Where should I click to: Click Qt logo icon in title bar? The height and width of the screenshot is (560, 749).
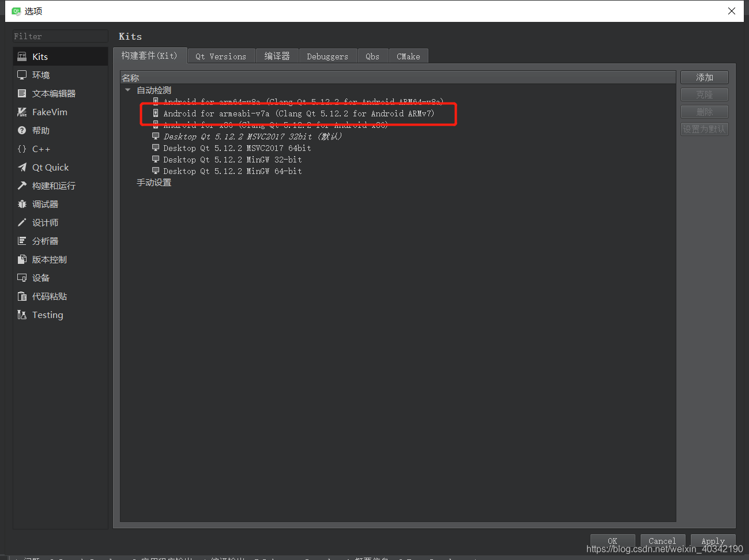coord(16,11)
